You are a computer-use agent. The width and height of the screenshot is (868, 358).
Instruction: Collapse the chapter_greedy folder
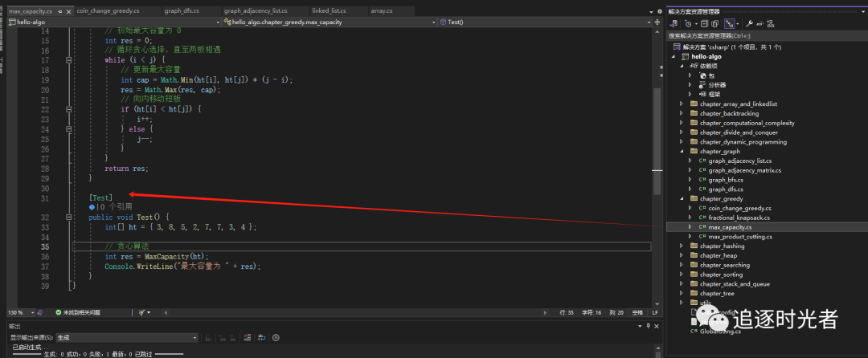pos(682,198)
